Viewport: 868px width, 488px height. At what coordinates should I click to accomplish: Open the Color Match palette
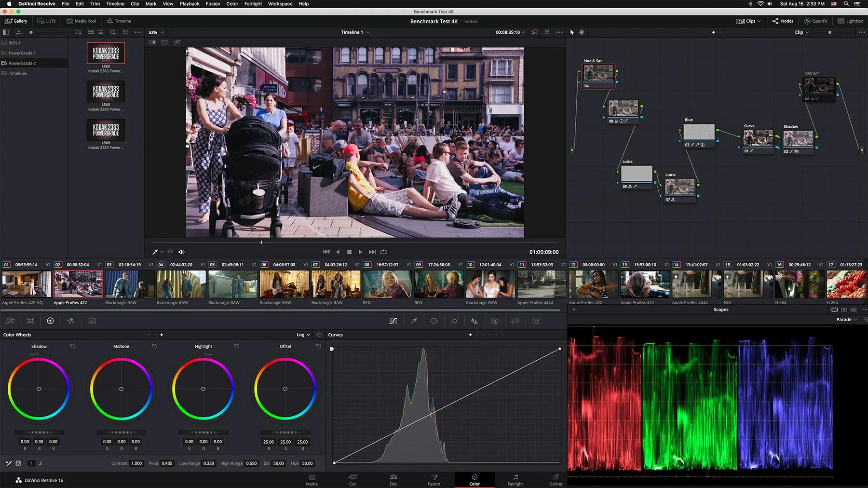pos(30,321)
